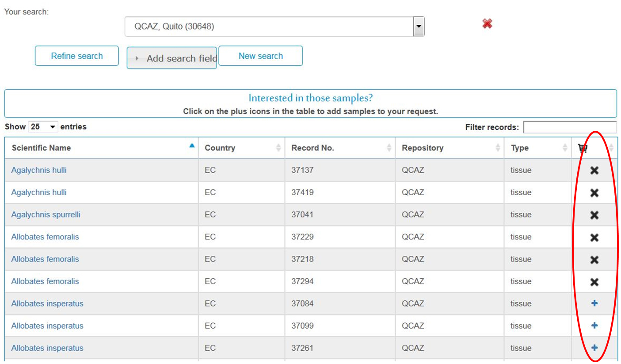Start a New search
The image size is (621, 364).
coord(260,56)
